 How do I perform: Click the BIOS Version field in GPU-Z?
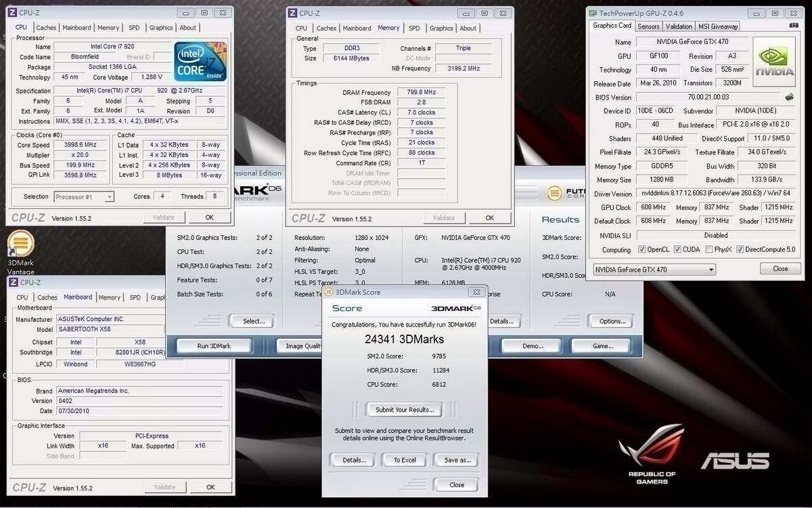tap(709, 98)
